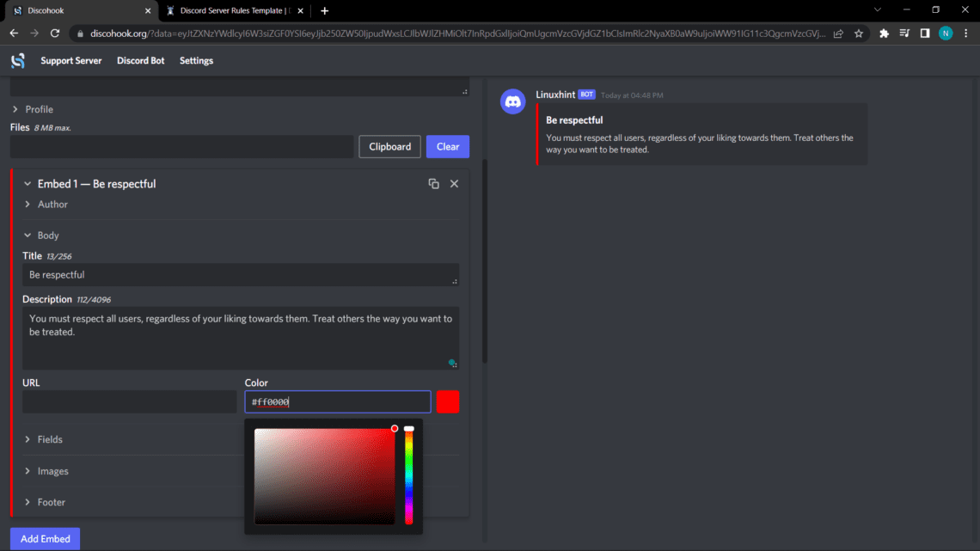Screen dimensions: 980x551
Task: Click the URL input field
Action: pos(129,401)
